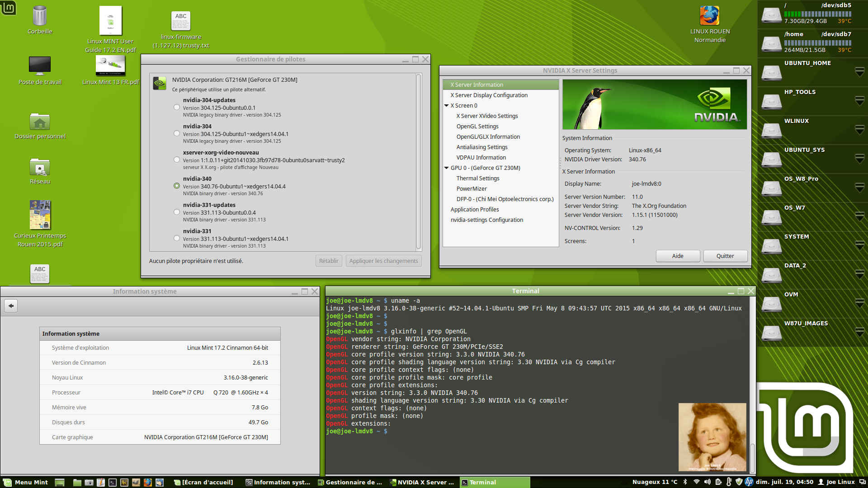Expand the OS_W8_Pro drive arrow
Screen dimensions: 868x488
point(859,187)
